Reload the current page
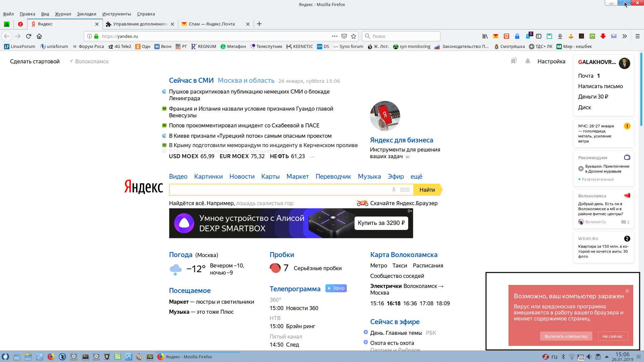 (x=29, y=36)
